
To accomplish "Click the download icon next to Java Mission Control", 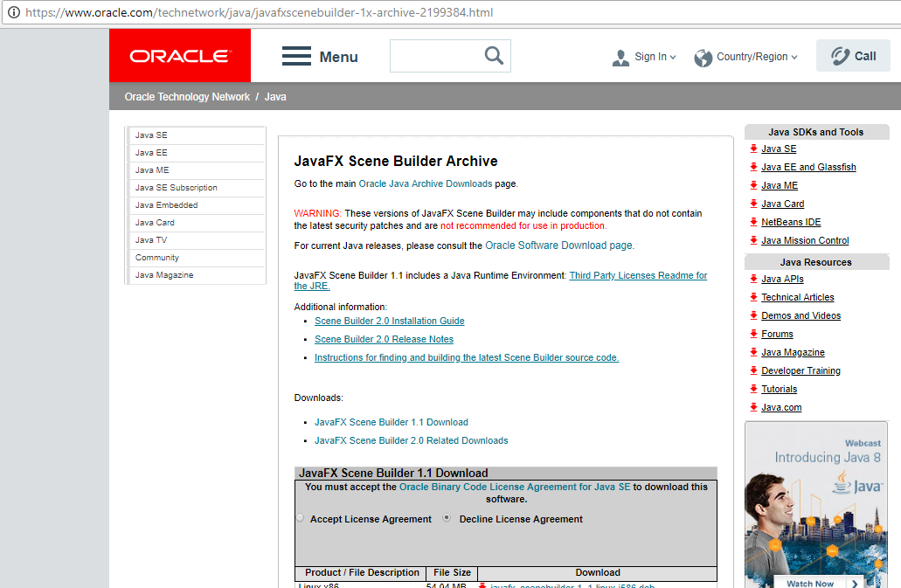I will pyautogui.click(x=753, y=240).
